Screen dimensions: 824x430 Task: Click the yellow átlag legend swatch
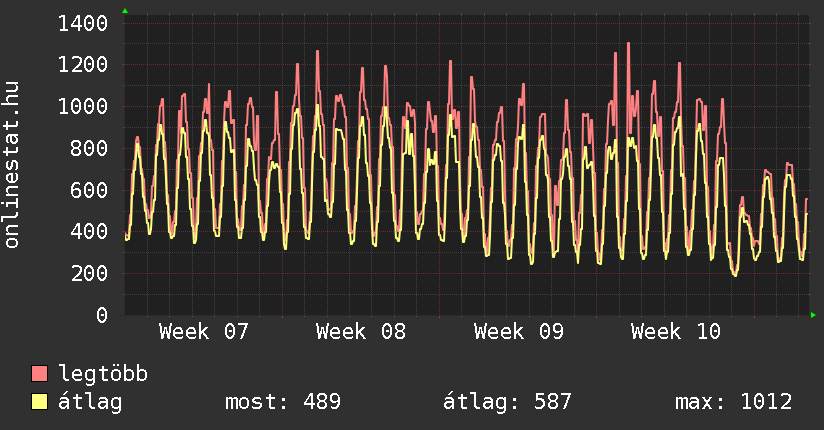[39, 402]
